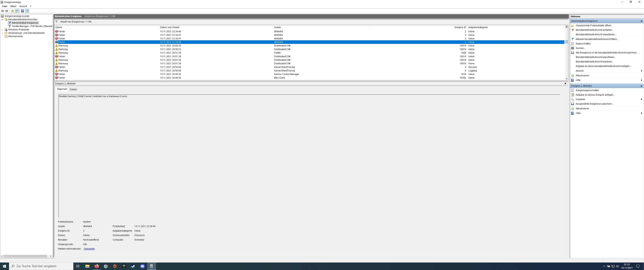The height and width of the screenshot is (270, 644).
Task: Switch to the Details tab
Action: point(73,89)
